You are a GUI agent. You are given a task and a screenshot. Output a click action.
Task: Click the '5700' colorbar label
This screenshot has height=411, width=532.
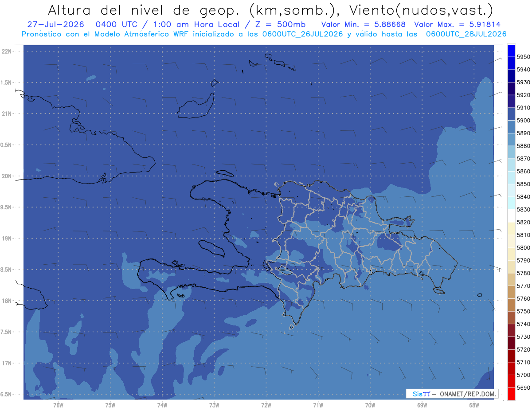click(524, 375)
